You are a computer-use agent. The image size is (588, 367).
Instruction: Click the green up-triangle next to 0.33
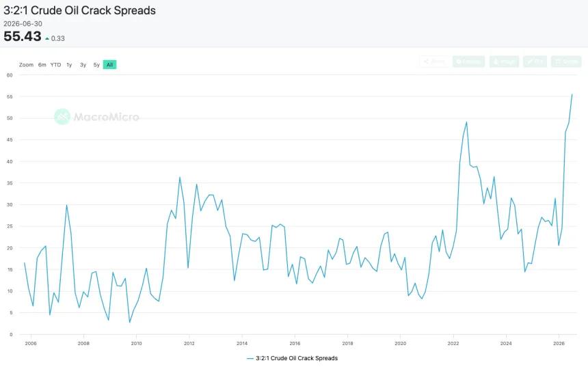click(x=47, y=38)
